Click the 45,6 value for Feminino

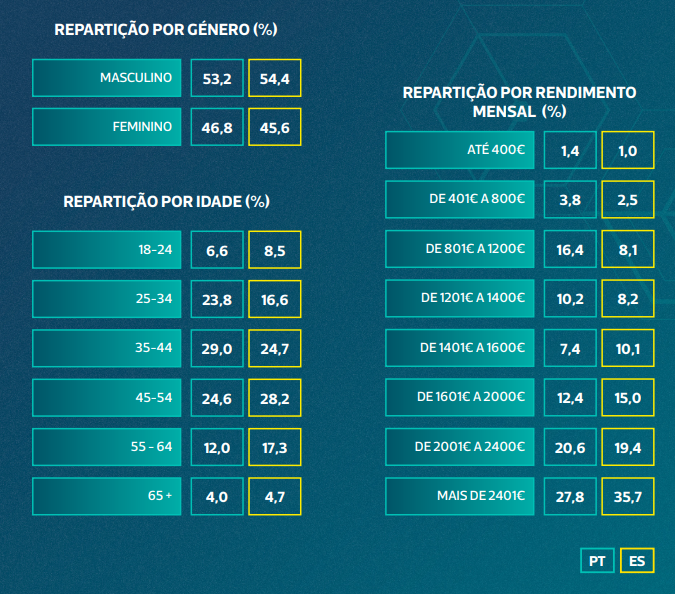[274, 127]
